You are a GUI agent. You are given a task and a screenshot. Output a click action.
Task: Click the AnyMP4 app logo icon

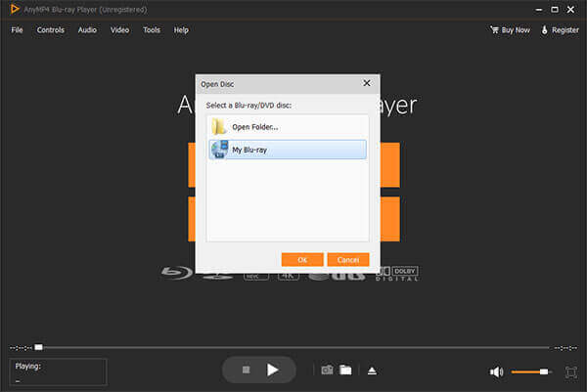[x=15, y=9]
